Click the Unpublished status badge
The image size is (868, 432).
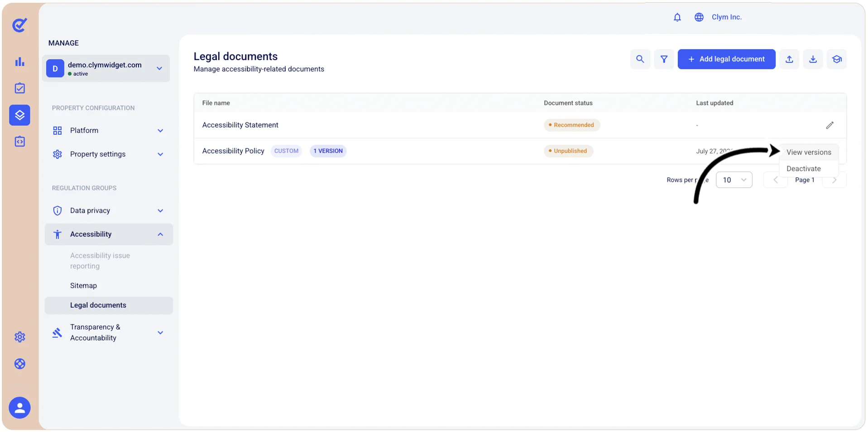[x=568, y=151]
